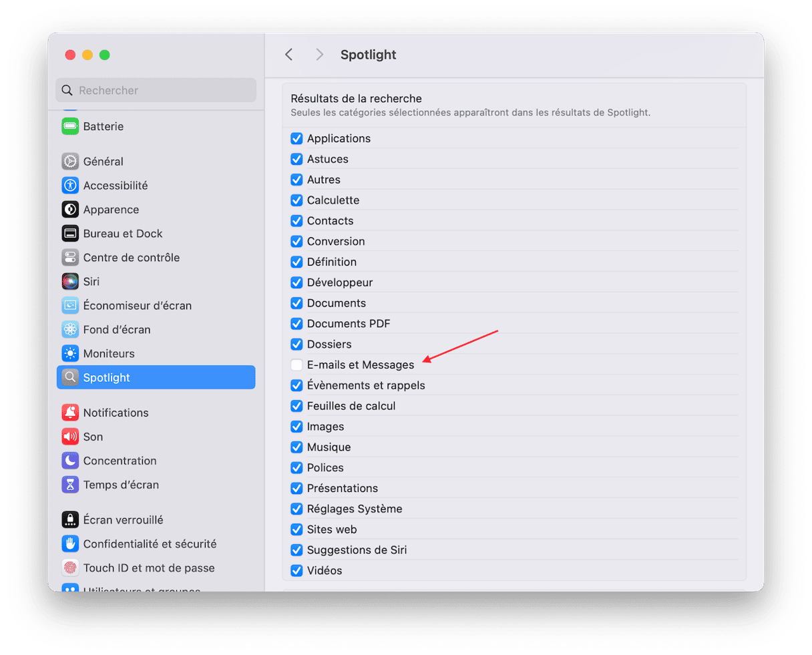Toggle the Réglages Système checkbox
Viewport: 812px width, 655px height.
pyautogui.click(x=297, y=509)
